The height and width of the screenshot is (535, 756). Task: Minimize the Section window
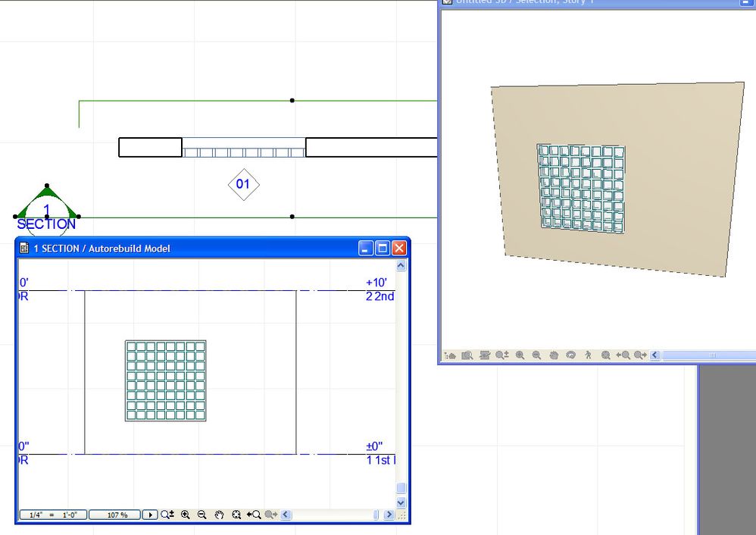(365, 249)
